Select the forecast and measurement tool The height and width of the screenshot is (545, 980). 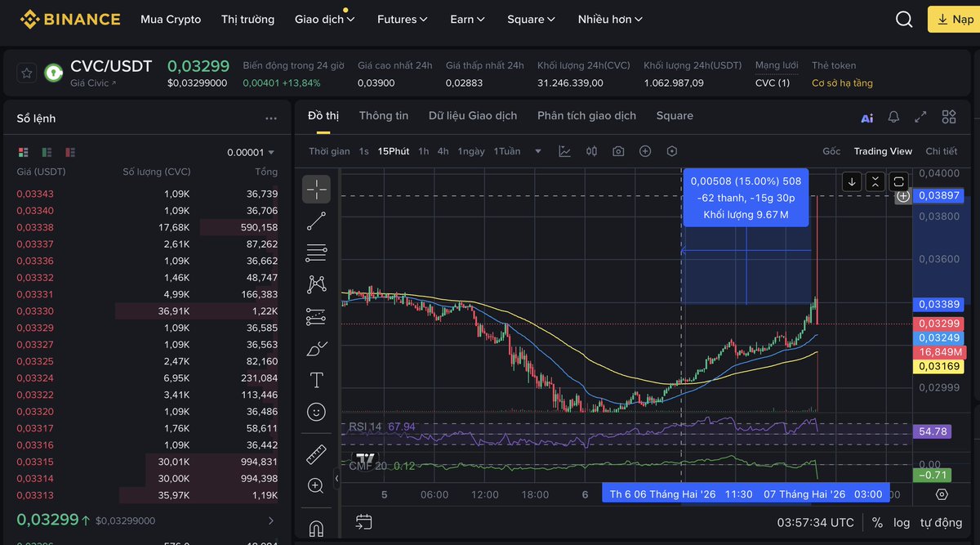[316, 316]
